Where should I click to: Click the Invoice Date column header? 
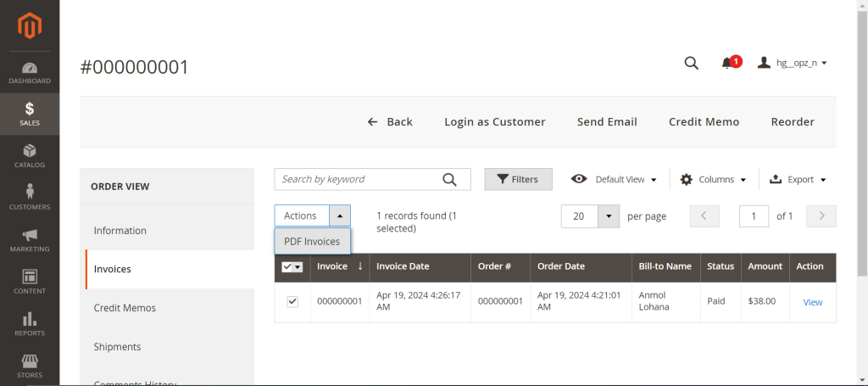420,266
